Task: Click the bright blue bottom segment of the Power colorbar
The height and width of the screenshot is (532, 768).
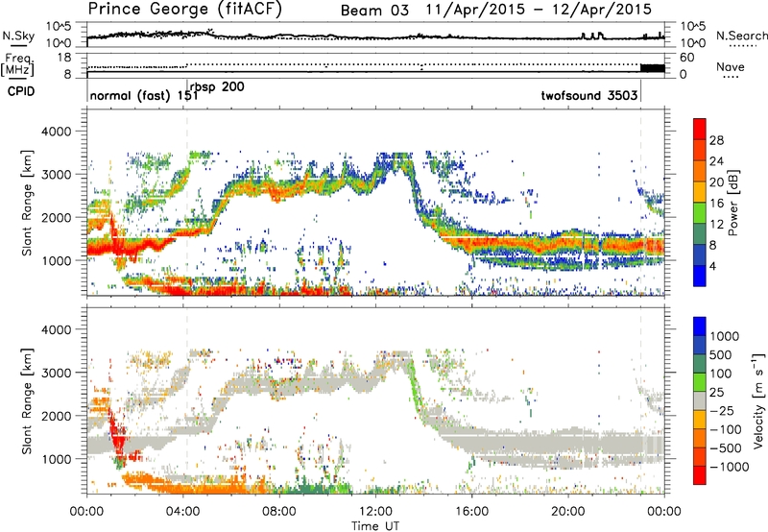Action: (x=700, y=276)
